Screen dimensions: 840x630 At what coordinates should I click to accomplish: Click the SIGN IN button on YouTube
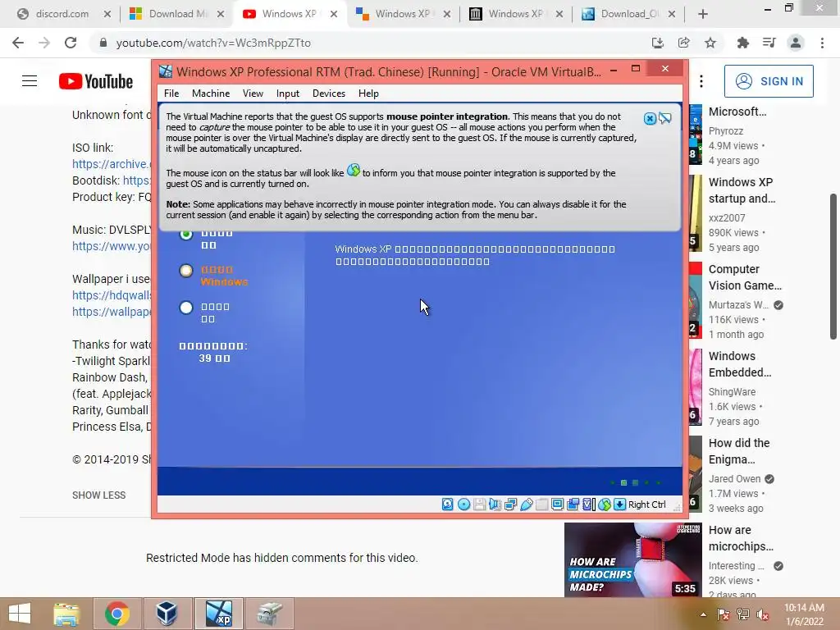769,81
